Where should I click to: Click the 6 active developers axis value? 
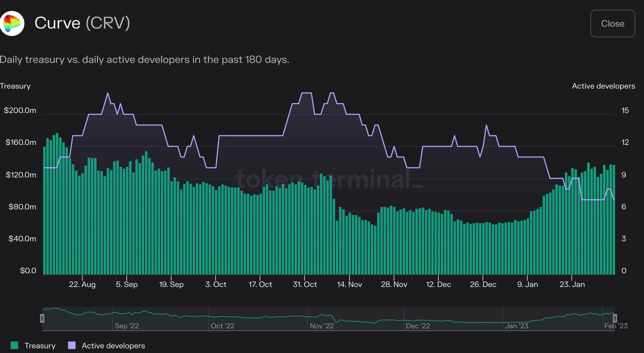[624, 207]
